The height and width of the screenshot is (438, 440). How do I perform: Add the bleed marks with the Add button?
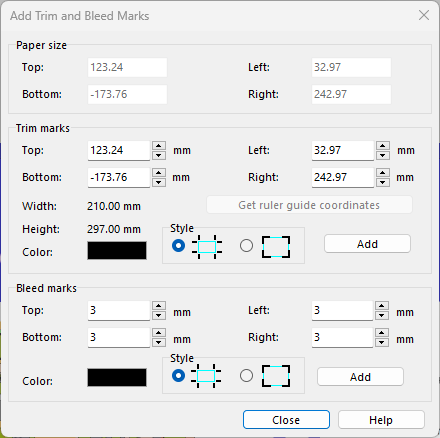360,377
